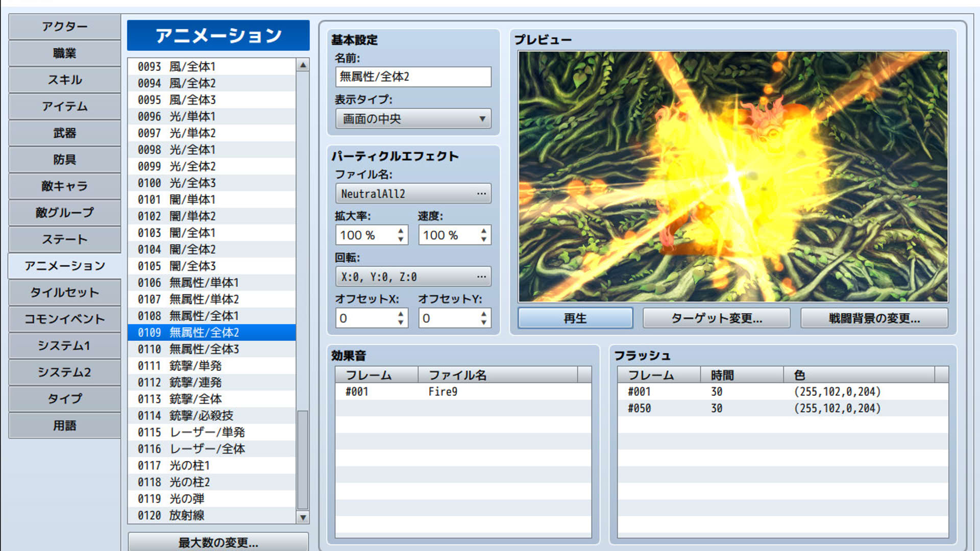Switch to the 職業 tab
Viewport: 980px width, 551px height.
click(x=65, y=53)
